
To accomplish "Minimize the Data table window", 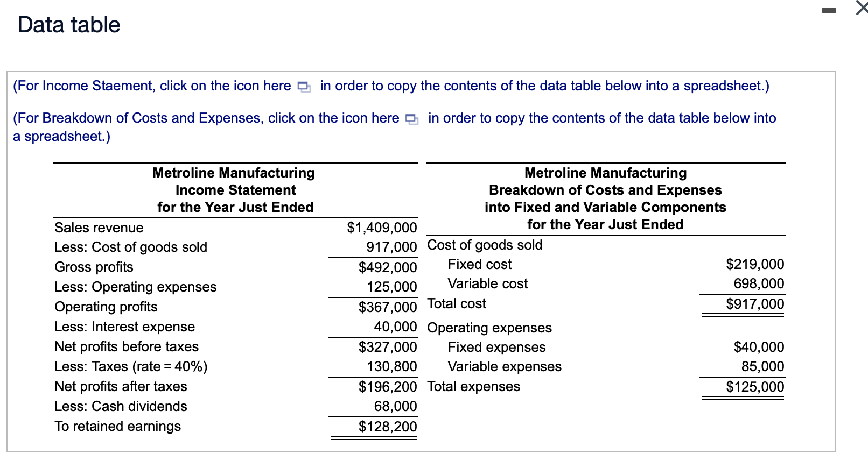I will click(828, 10).
